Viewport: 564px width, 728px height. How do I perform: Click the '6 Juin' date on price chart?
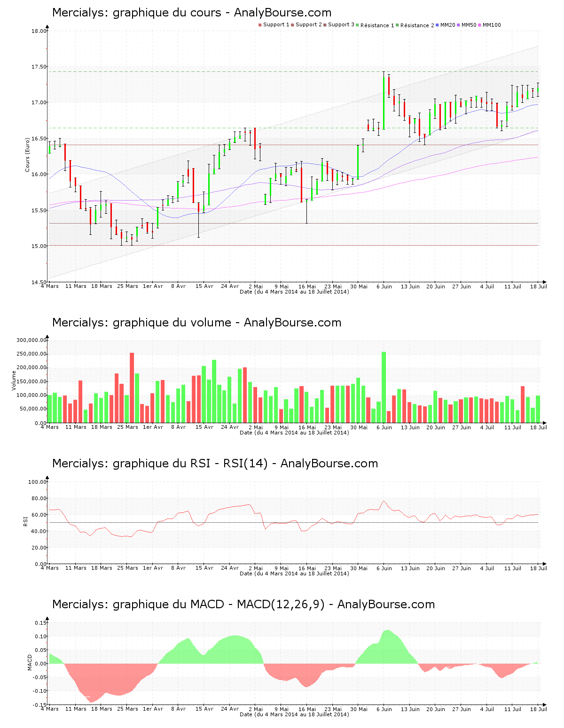(384, 286)
